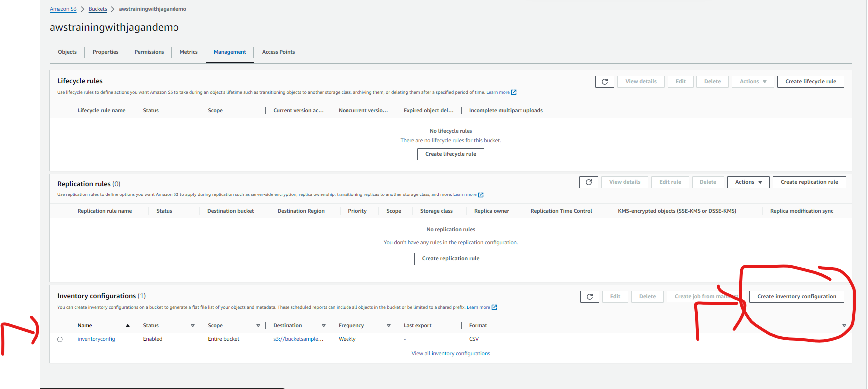Open the s3://bucketsample destination link
This screenshot has height=389, width=868.
point(298,339)
